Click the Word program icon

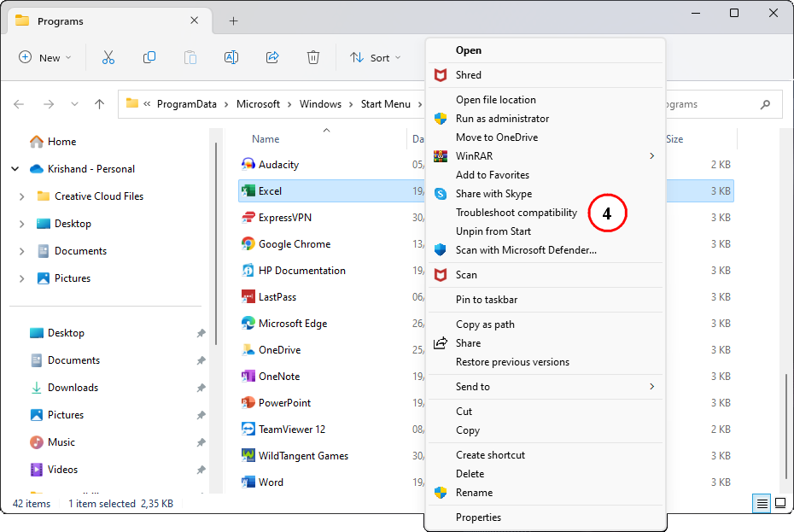[x=248, y=482]
